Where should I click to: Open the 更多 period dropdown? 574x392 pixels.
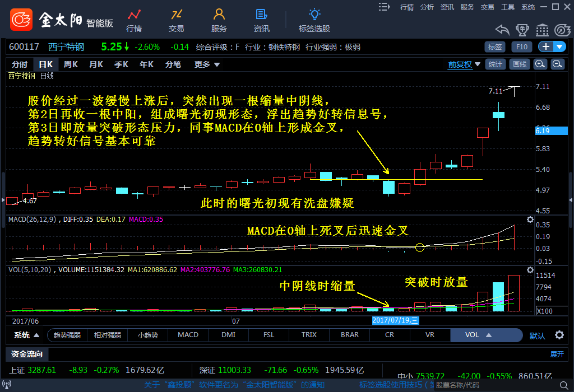coord(207,64)
